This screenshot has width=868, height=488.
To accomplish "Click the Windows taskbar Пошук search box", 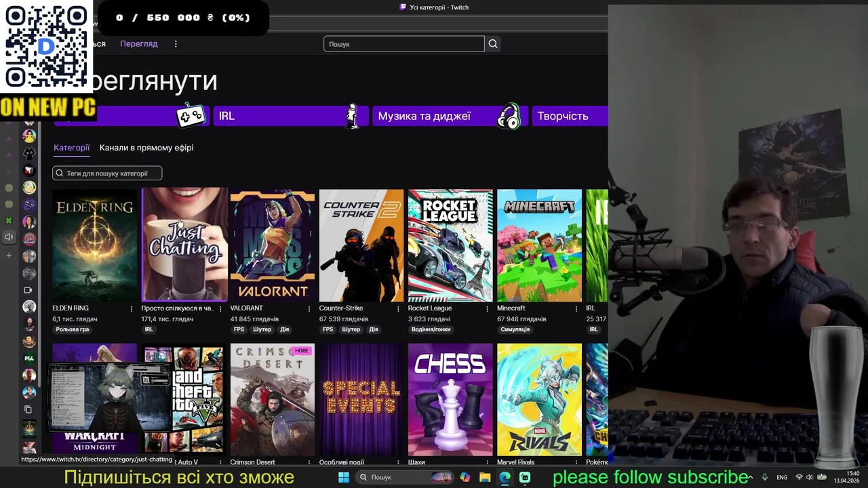I will [x=405, y=477].
